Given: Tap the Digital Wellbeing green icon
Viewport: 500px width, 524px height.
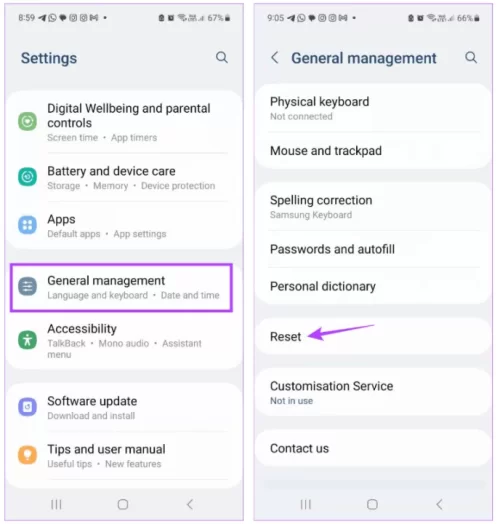Looking at the screenshot, I should click(27, 121).
